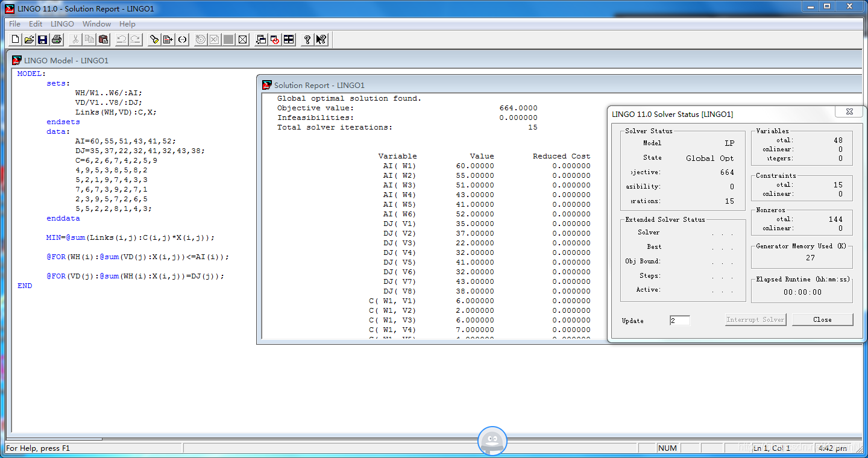Click the Interrupt Solver button
The width and height of the screenshot is (868, 458).
coord(755,319)
